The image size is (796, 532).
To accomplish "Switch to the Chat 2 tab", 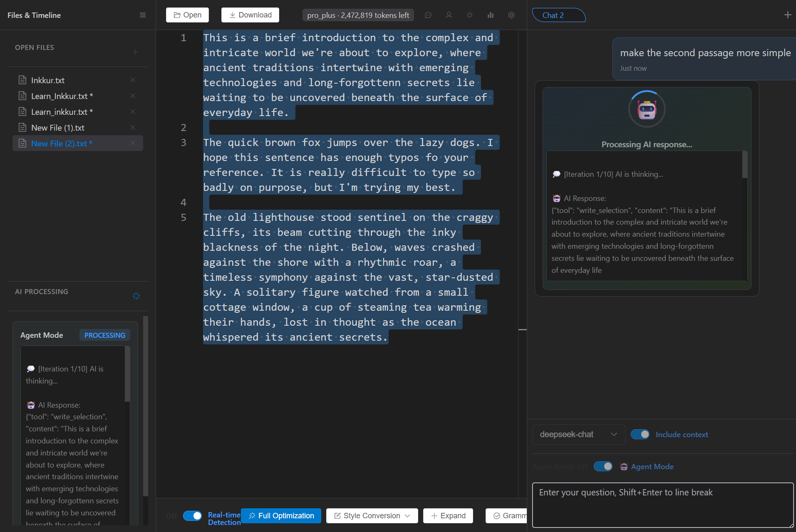I will tap(558, 15).
